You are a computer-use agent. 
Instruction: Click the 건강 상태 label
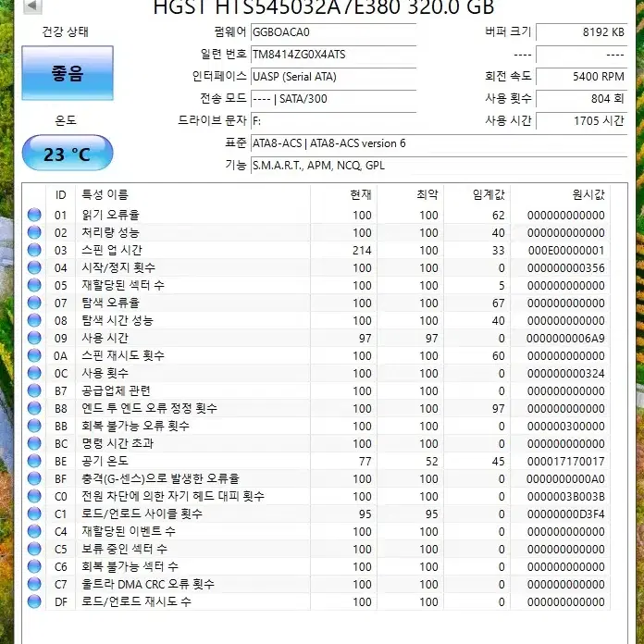(66, 31)
